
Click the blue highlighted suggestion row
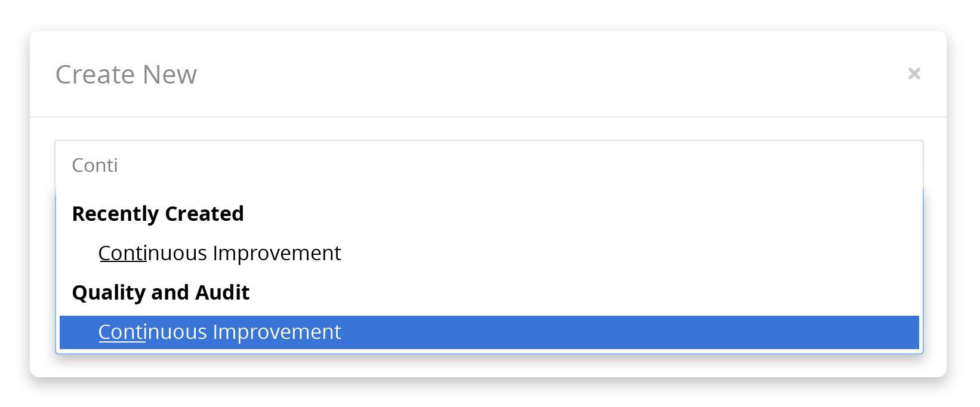point(489,332)
